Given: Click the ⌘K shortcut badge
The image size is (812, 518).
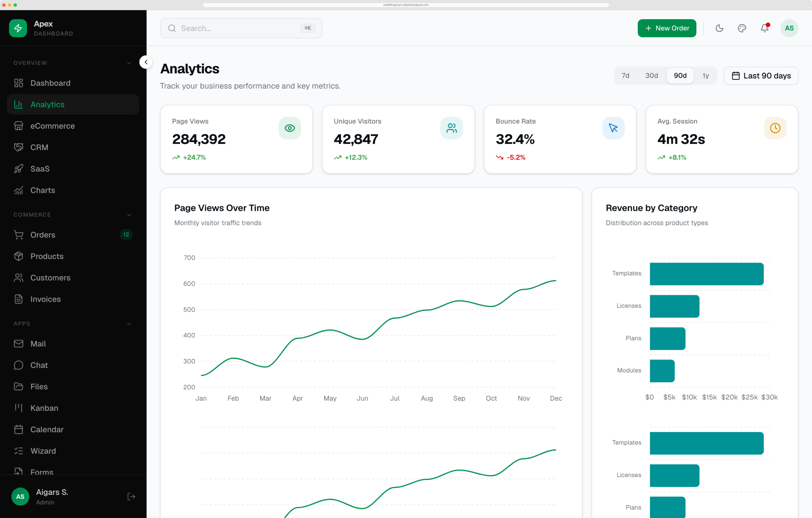Looking at the screenshot, I should pyautogui.click(x=308, y=28).
